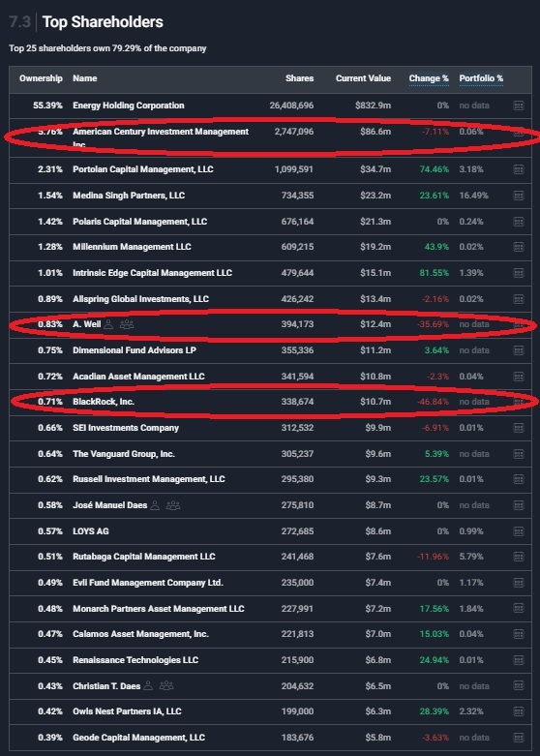
Task: Click the -46.84% change value
Action: point(433,402)
